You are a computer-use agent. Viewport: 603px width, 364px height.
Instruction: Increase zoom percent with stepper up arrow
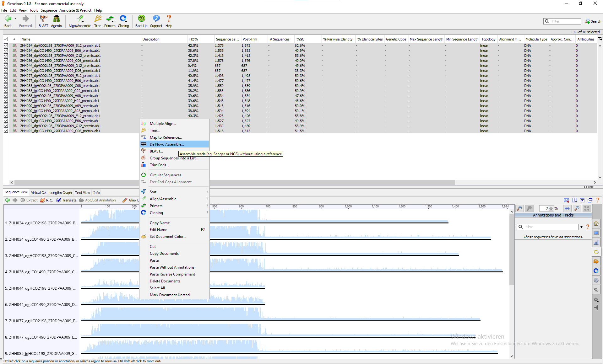tap(551, 207)
